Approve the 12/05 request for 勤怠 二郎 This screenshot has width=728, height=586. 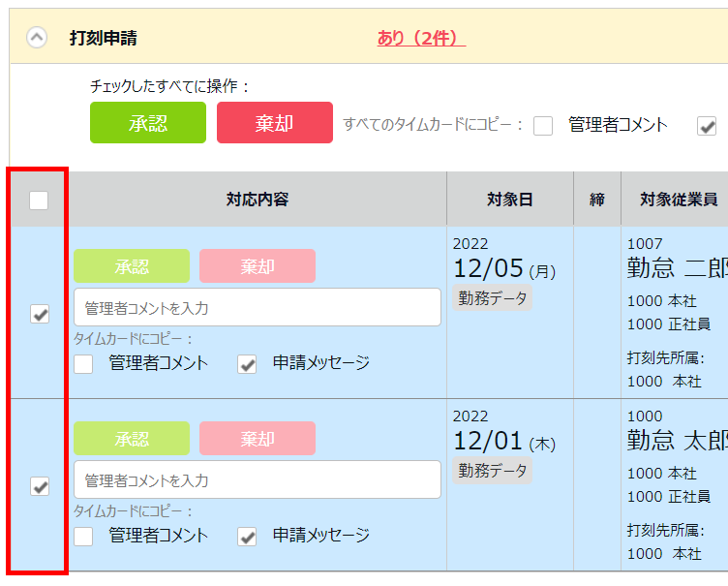(x=132, y=266)
